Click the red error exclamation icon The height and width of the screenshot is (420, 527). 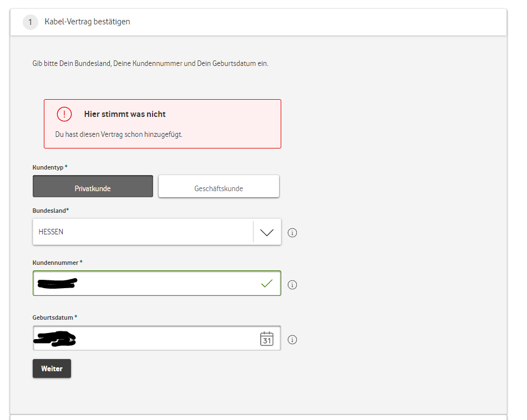click(64, 114)
